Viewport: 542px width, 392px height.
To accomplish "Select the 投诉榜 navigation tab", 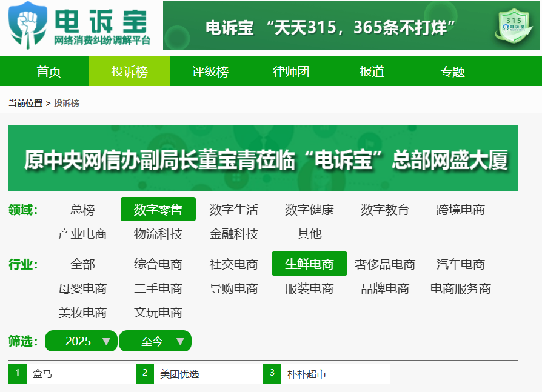I will 129,71.
